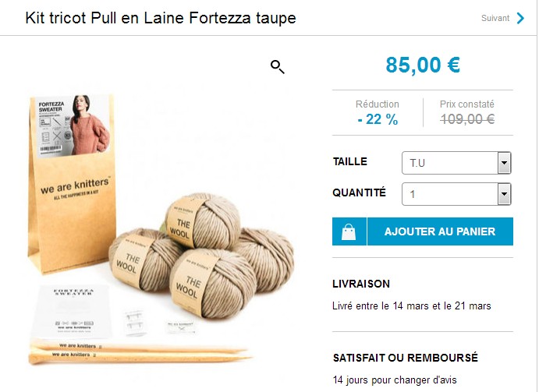Click the we are knitters paper bag
539x392 pixels.
73,185
